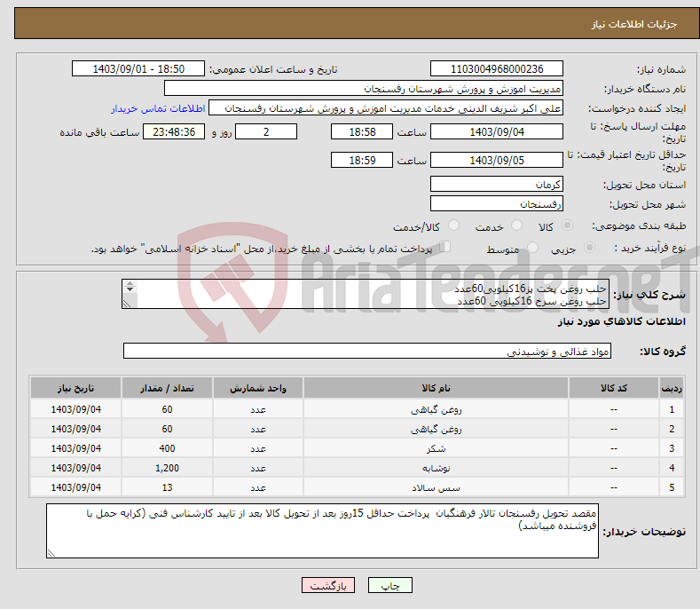Click the scroll up arrow in شرح کلی نیاز box
Viewport: 700px width, 609px height.
pyautogui.click(x=130, y=284)
